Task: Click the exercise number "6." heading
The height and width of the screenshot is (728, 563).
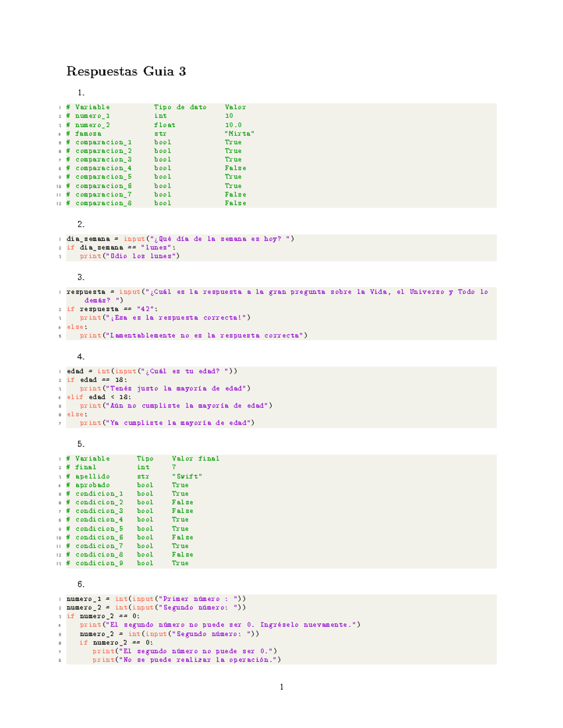Action: click(81, 584)
